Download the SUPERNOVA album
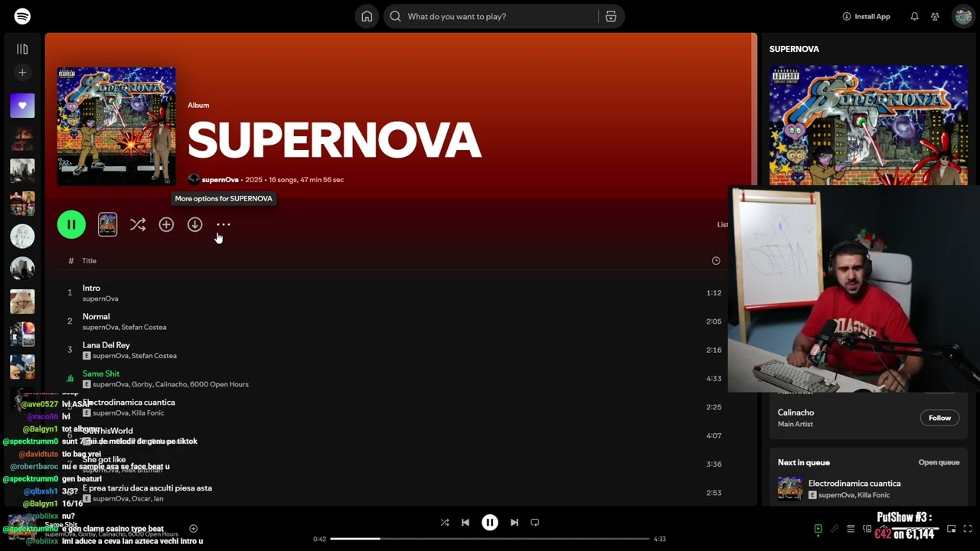This screenshot has width=980, height=551. pos(195,224)
